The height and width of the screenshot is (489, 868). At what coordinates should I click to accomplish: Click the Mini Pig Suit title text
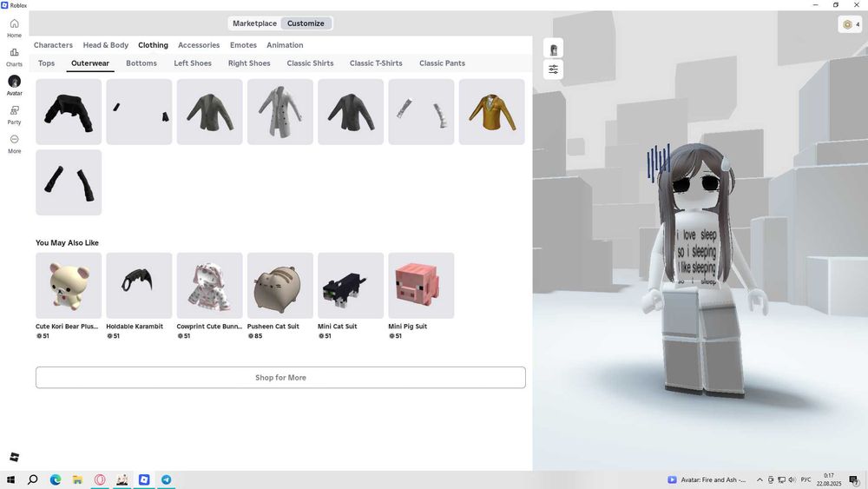coord(407,327)
